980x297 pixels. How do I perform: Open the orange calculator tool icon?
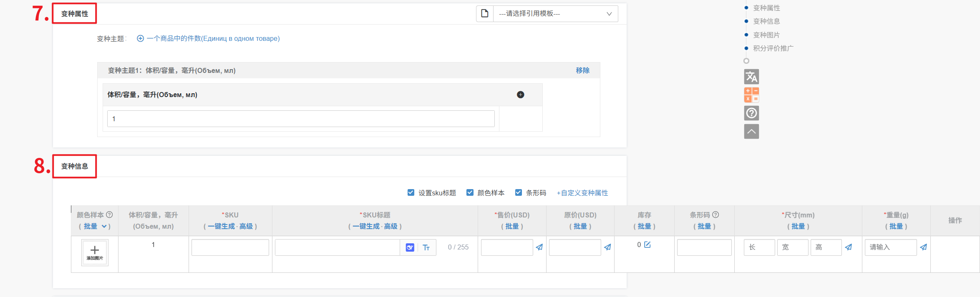tap(751, 95)
